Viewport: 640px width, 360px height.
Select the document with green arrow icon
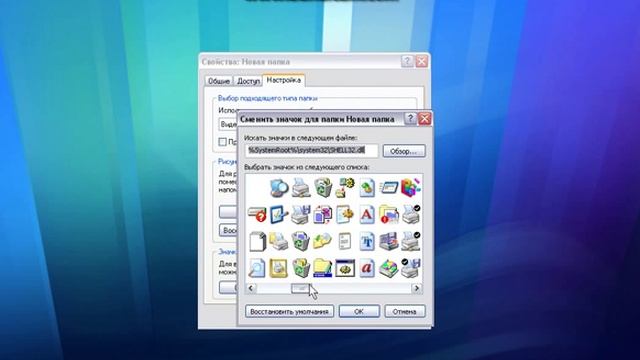(367, 188)
